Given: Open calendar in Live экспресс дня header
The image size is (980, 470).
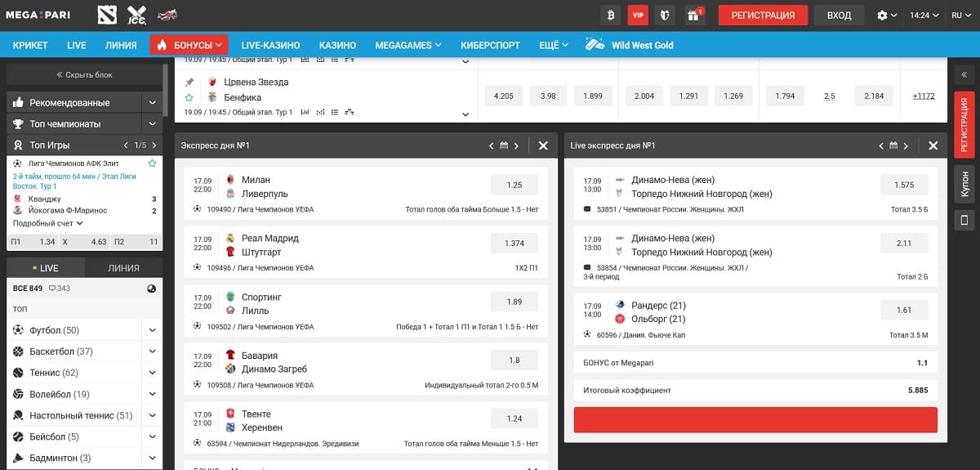Looking at the screenshot, I should click(x=894, y=145).
